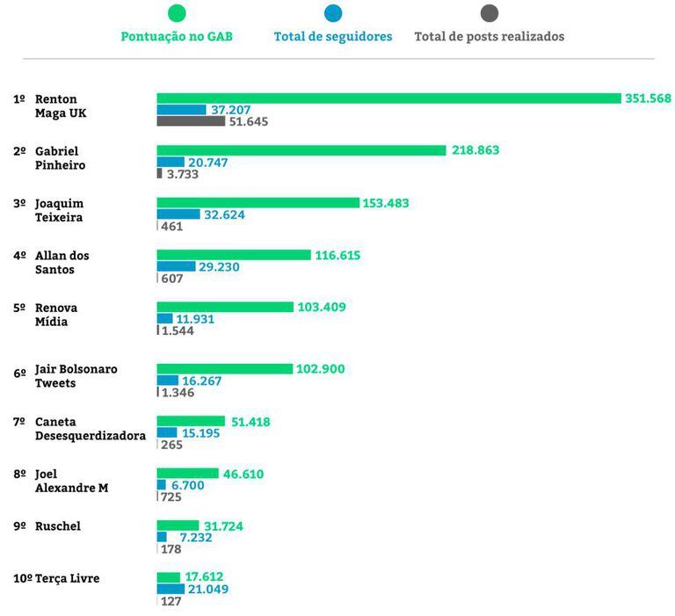Screen dimensions: 675x616
Task: Select Gabriel Pinheiro's green 218.863 bar
Action: pyautogui.click(x=301, y=150)
